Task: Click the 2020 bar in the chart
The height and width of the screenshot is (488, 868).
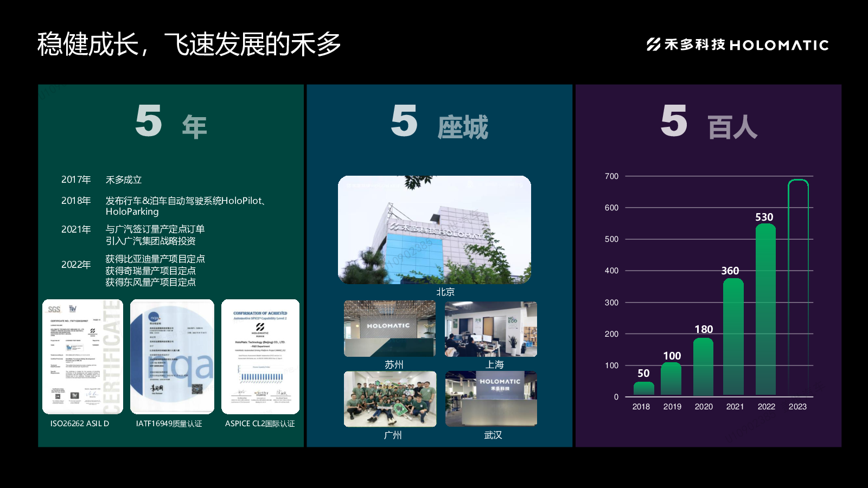Action: [703, 367]
